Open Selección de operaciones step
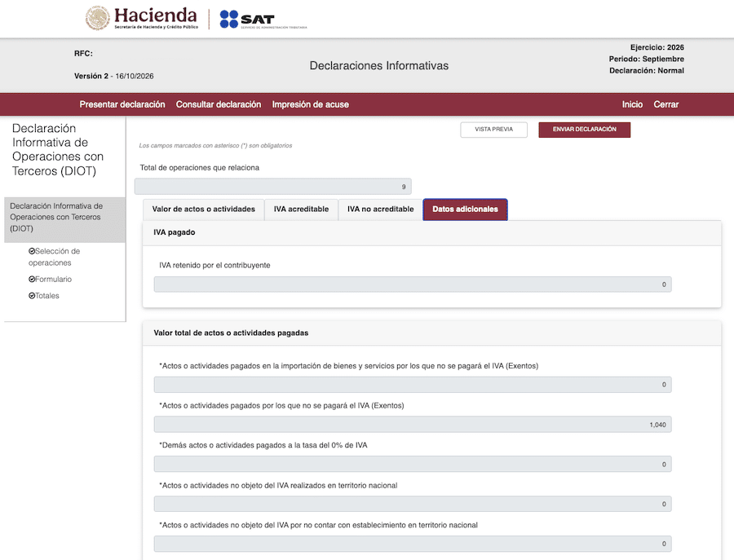734x560 pixels. click(x=54, y=257)
